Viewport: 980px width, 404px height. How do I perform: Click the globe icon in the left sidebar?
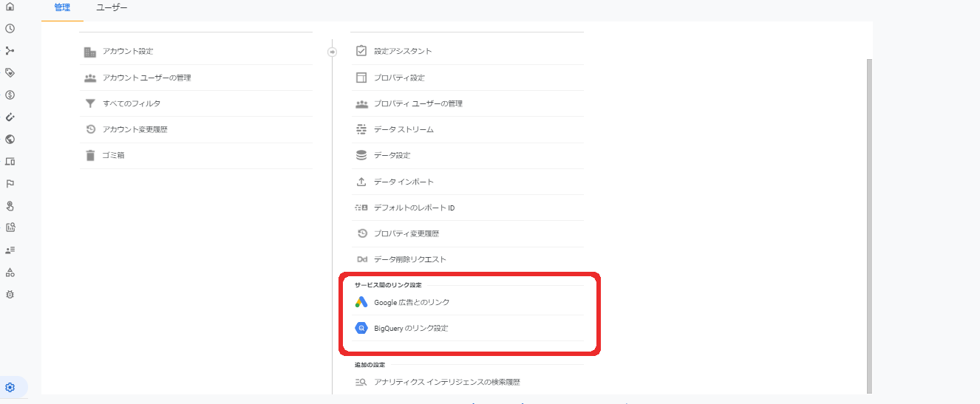tap(10, 139)
